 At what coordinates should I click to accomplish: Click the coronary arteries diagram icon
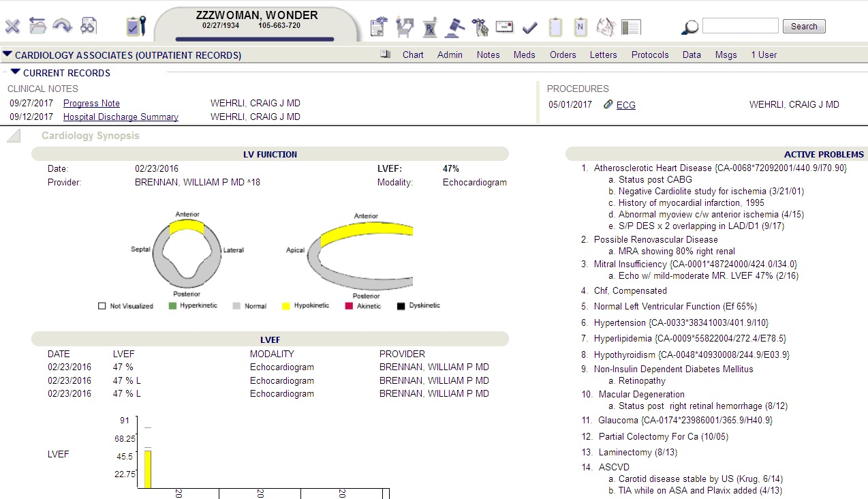tap(606, 27)
